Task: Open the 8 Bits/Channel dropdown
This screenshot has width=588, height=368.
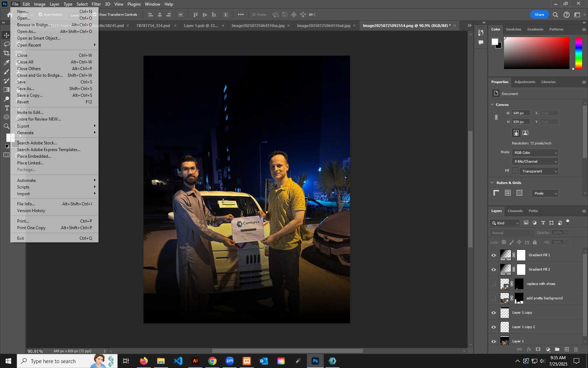Action: click(x=535, y=162)
